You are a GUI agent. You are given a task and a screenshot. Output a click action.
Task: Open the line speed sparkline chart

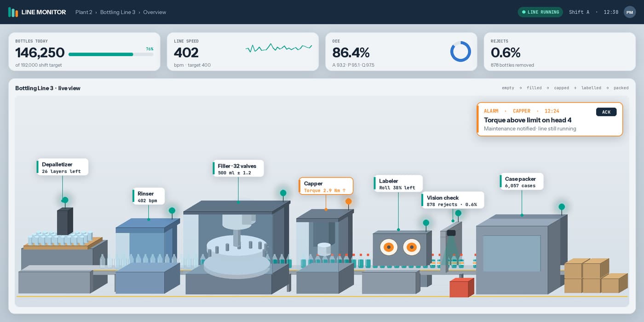point(279,47)
